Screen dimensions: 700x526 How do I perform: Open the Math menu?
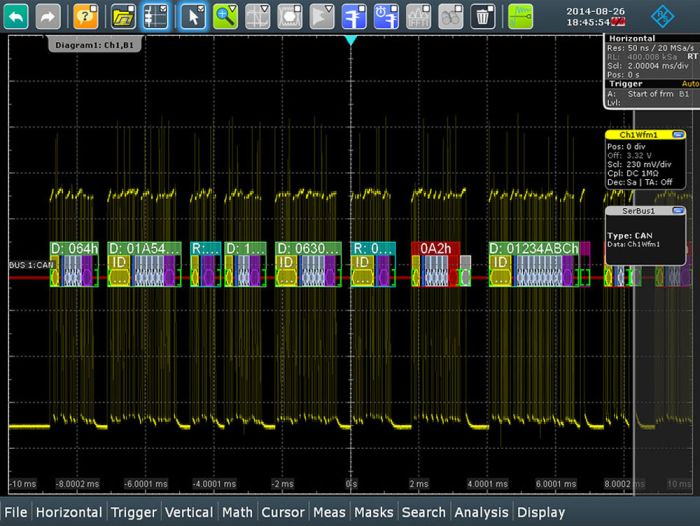[x=238, y=512]
